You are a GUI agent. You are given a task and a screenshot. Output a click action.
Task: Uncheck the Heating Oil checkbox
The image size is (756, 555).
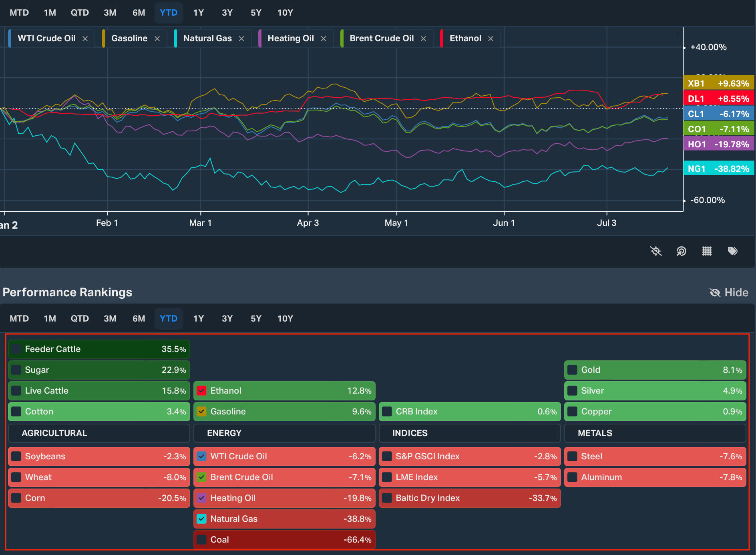201,498
